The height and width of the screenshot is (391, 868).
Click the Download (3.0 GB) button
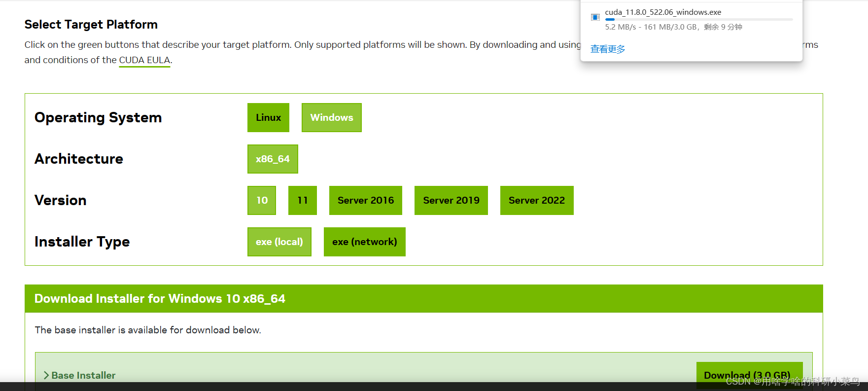[x=749, y=375]
